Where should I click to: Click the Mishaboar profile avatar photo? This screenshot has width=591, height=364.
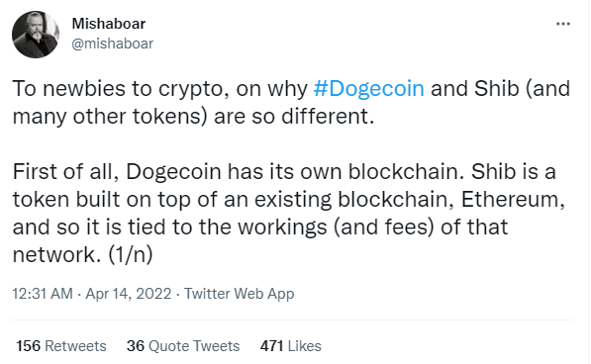(36, 35)
